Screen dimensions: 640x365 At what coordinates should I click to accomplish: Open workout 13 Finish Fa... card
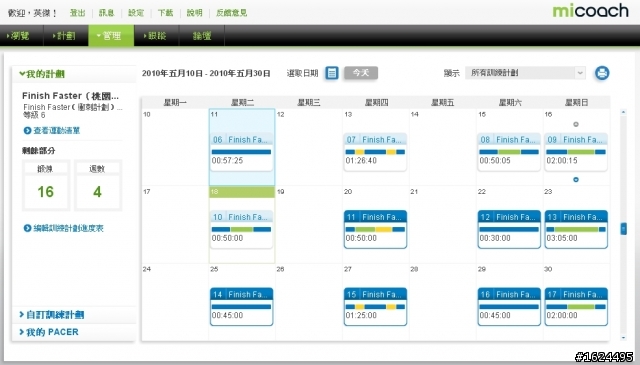576,229
